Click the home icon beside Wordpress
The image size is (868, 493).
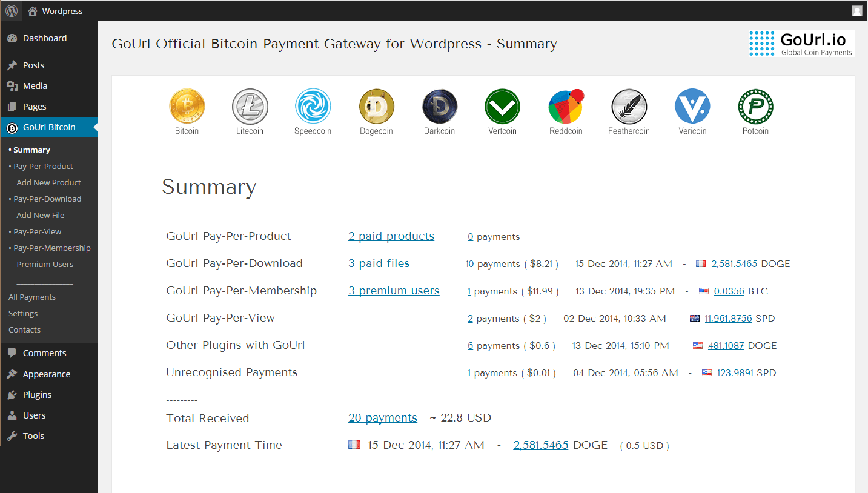(33, 11)
